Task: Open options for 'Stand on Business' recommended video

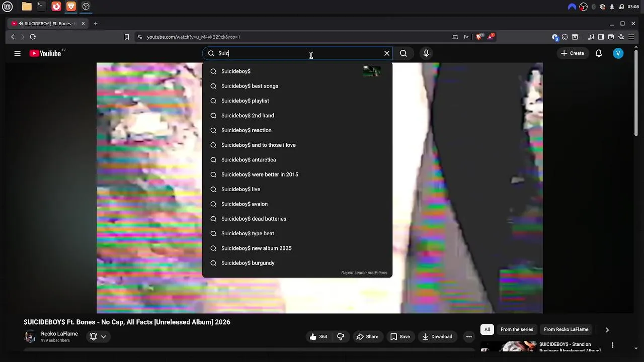Action: [x=612, y=345]
